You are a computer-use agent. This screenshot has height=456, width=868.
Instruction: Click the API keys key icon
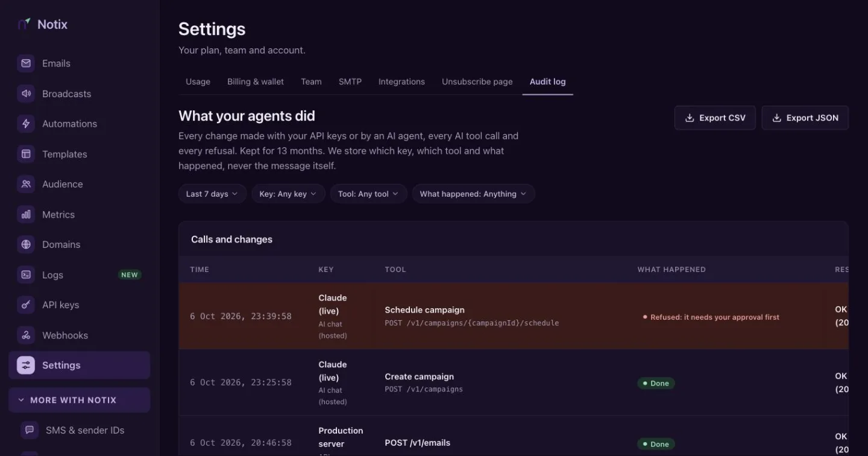pos(26,305)
